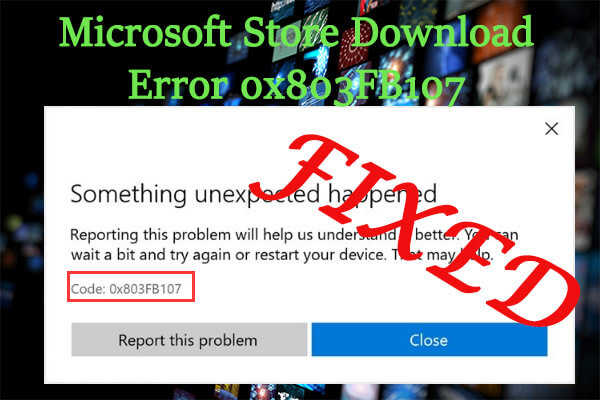The height and width of the screenshot is (400, 600).
Task: Open the teal tile behind the word Store
Action: coord(286,42)
